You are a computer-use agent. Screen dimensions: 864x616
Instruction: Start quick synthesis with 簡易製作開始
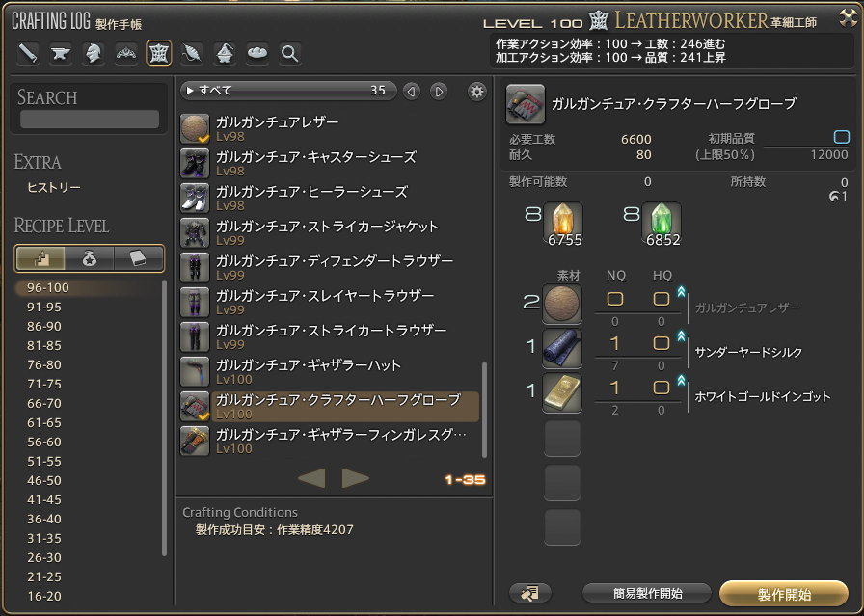(x=647, y=594)
